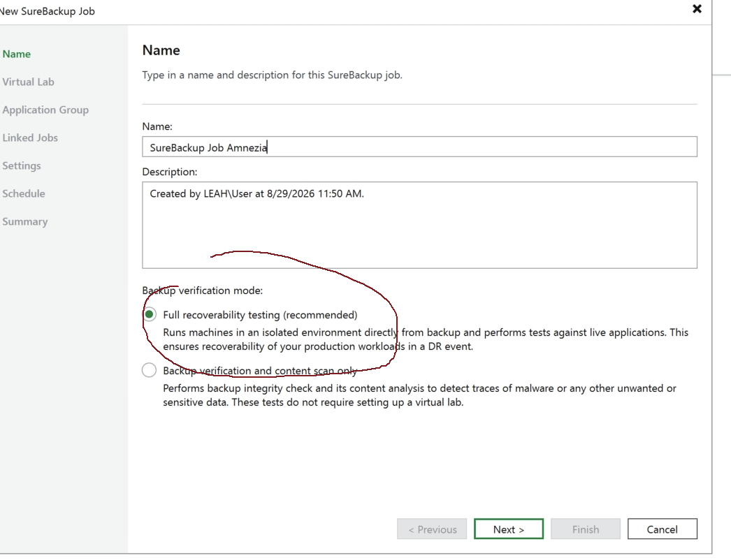
Task: Open the Linked Jobs step
Action: coord(30,138)
